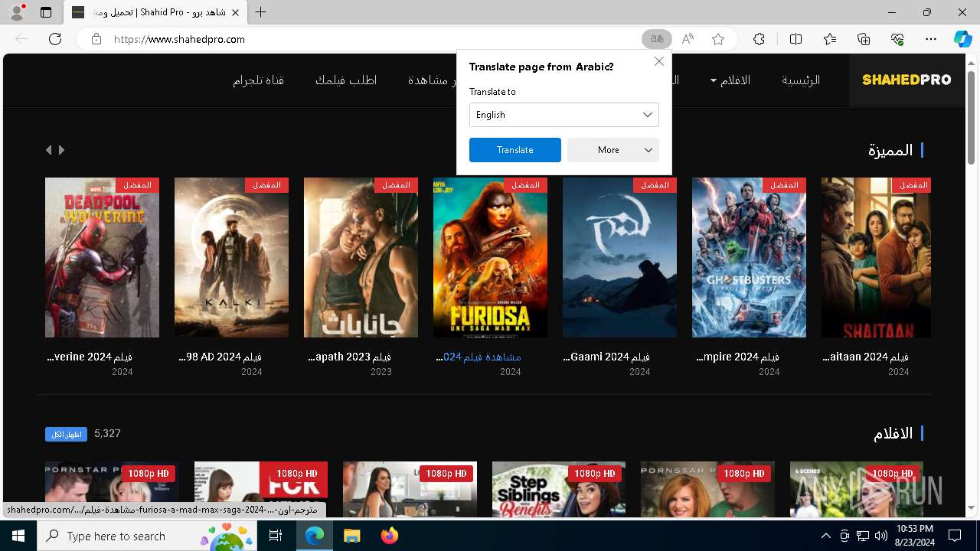Add this page to favorites star

coord(718,39)
